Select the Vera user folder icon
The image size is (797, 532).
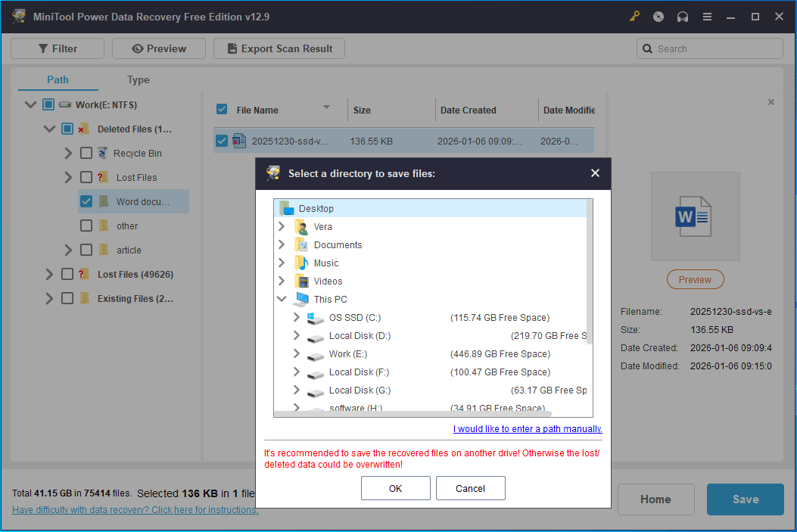[301, 226]
